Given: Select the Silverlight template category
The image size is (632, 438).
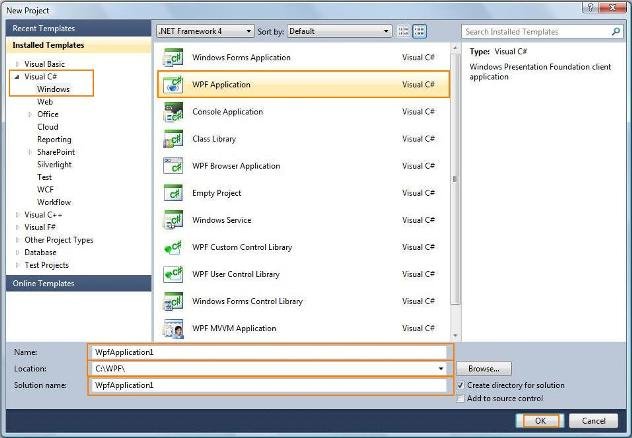Looking at the screenshot, I should (x=54, y=164).
